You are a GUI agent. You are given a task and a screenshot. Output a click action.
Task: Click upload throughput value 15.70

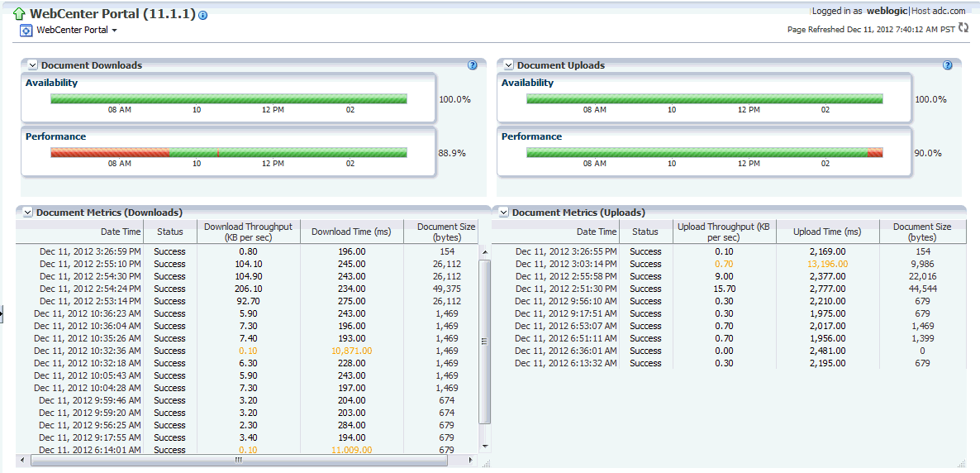pyautogui.click(x=725, y=289)
